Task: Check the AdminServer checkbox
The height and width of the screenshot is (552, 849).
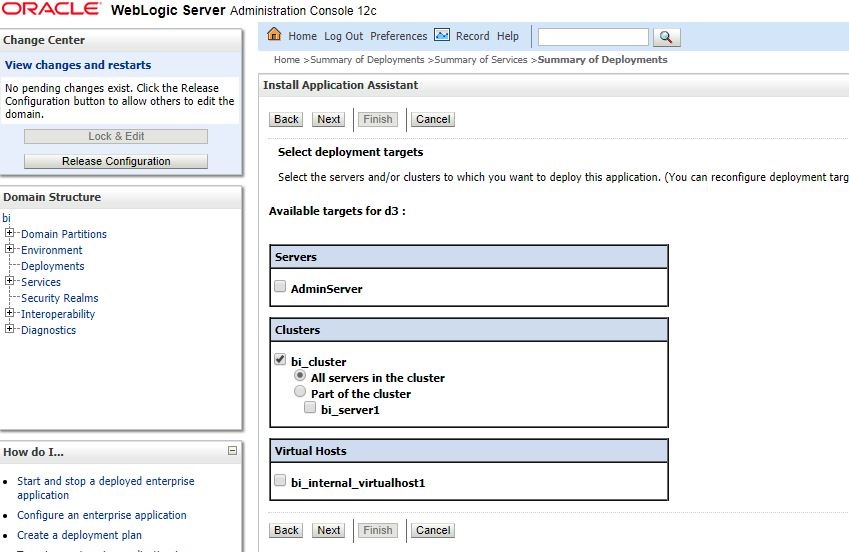Action: pos(280,286)
